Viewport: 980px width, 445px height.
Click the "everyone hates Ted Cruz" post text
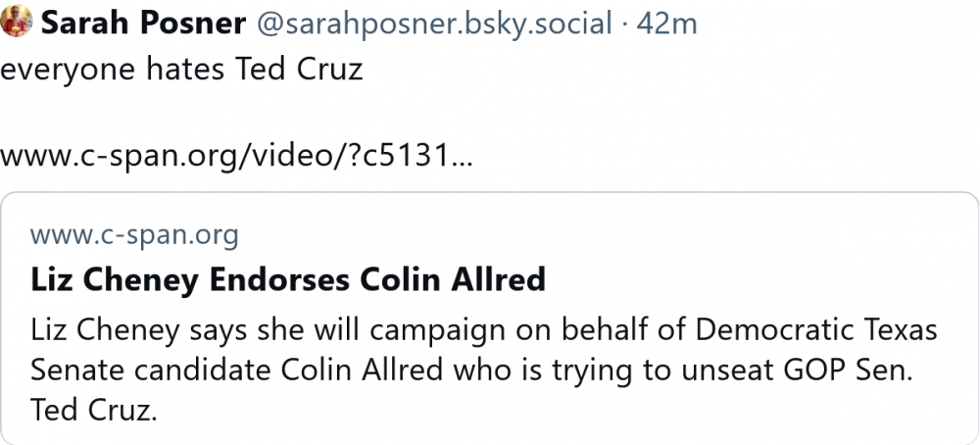[x=182, y=73]
